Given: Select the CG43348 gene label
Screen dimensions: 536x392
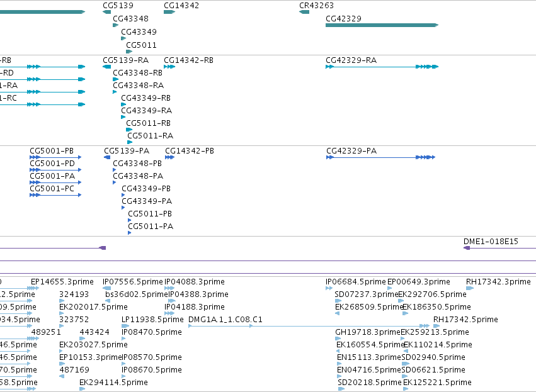Looking at the screenshot, I should point(130,18).
